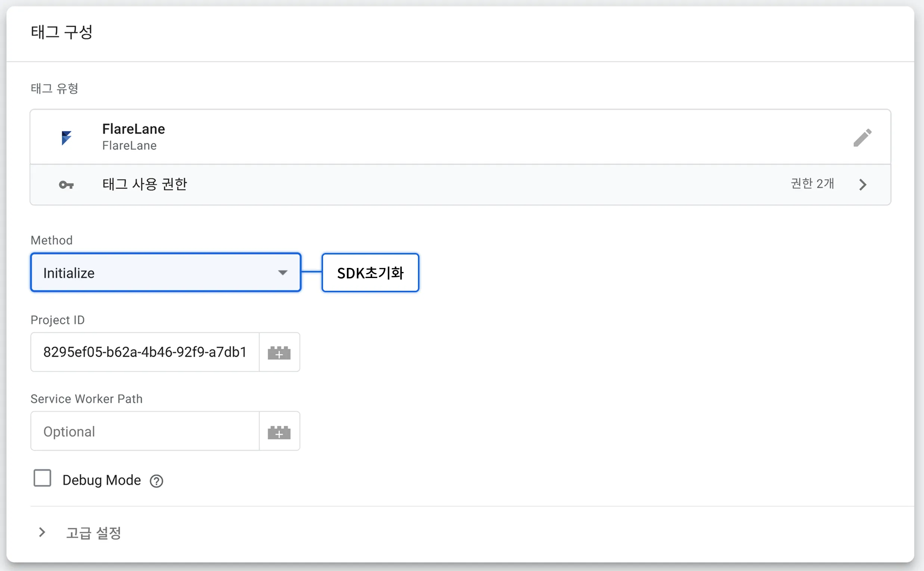
Task: Click the 고급 설정 label text
Action: coord(93,533)
